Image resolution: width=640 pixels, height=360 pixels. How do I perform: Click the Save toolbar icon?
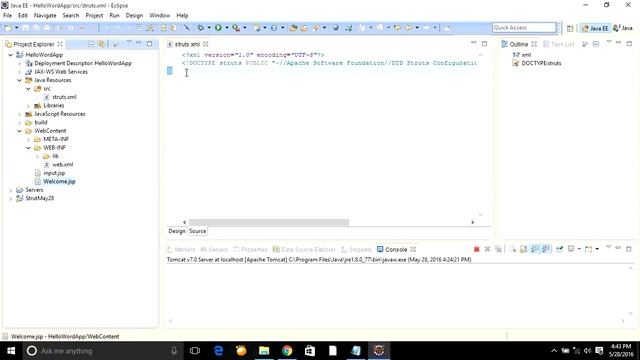(x=25, y=28)
